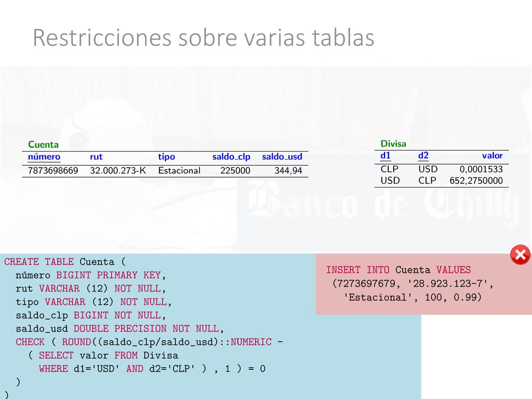The image size is (532, 399).
Task: Select the account number 7873698669
Action: (53, 170)
